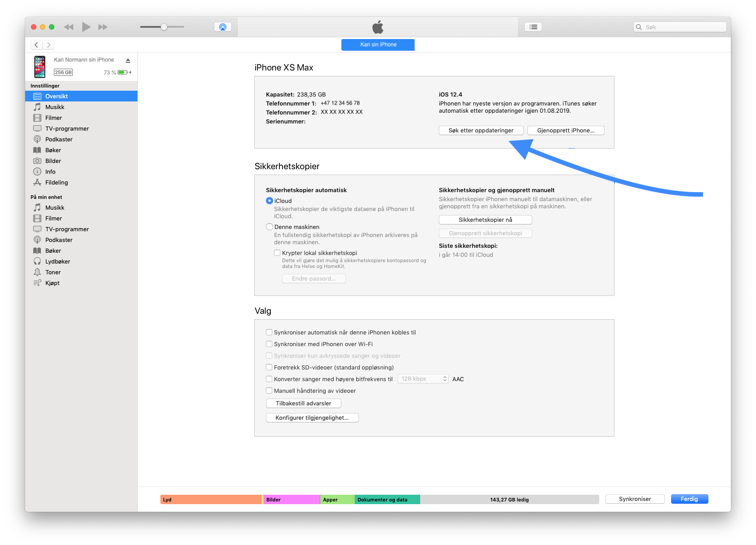
Task: Click the Bilder storage bar segment
Action: (292, 499)
